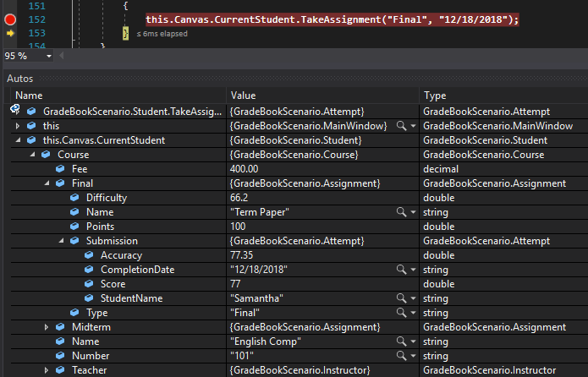Click property cube icon beside Number
The image size is (588, 377).
(x=60, y=356)
